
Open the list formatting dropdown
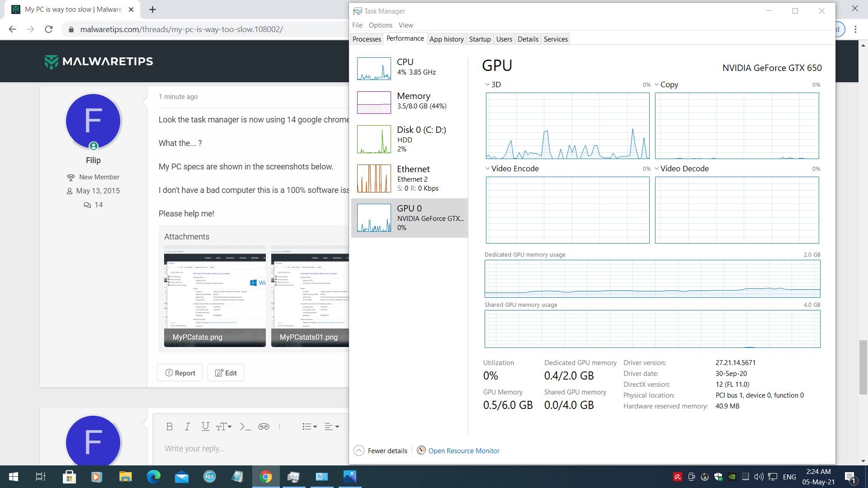click(x=310, y=427)
